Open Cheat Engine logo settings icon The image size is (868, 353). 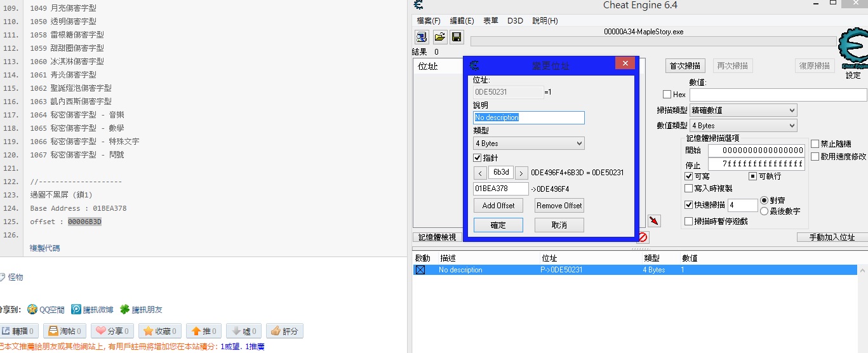tap(853, 49)
